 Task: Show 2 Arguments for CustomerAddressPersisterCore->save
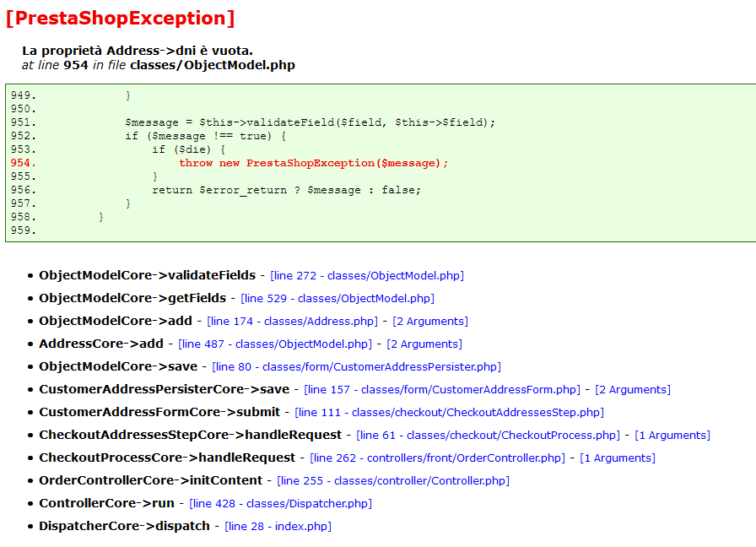click(x=633, y=389)
